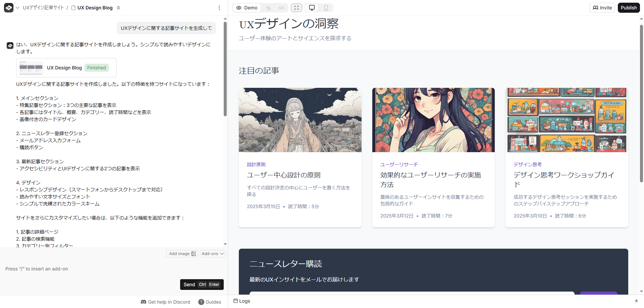Screen dimensions: 644x308
Task: Click the Add image button
Action: coord(182,254)
